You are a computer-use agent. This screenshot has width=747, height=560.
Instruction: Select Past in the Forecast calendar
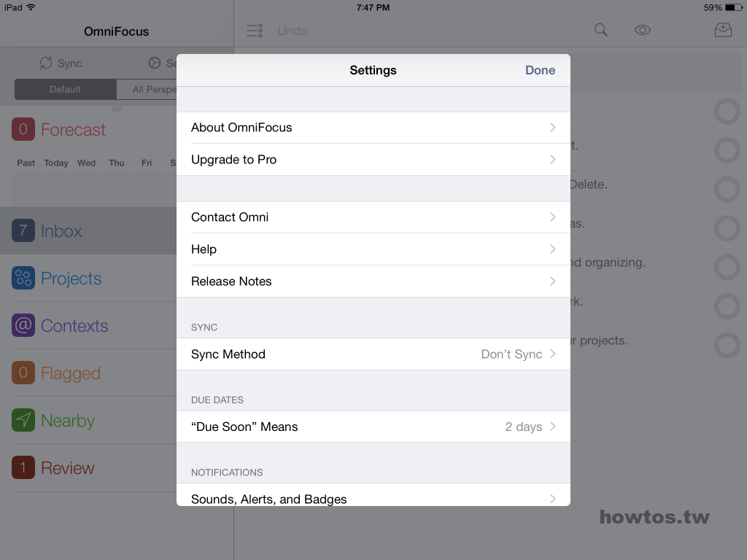point(26,163)
